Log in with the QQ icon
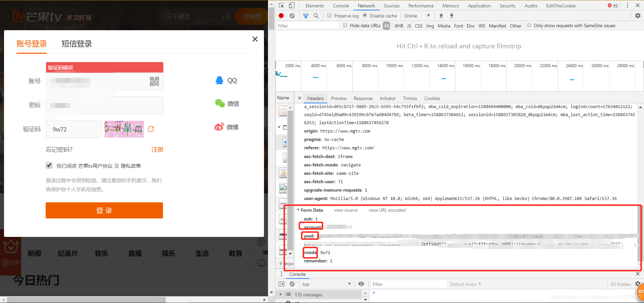 click(219, 81)
